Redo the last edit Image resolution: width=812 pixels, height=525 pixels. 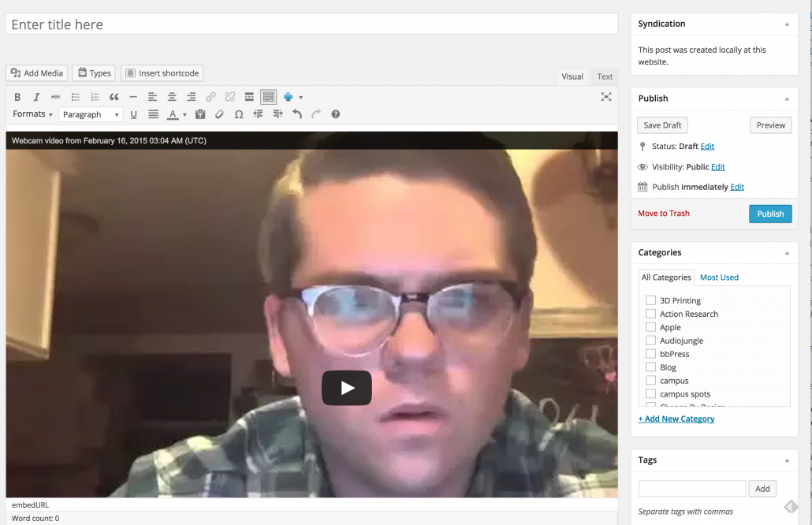(316, 114)
